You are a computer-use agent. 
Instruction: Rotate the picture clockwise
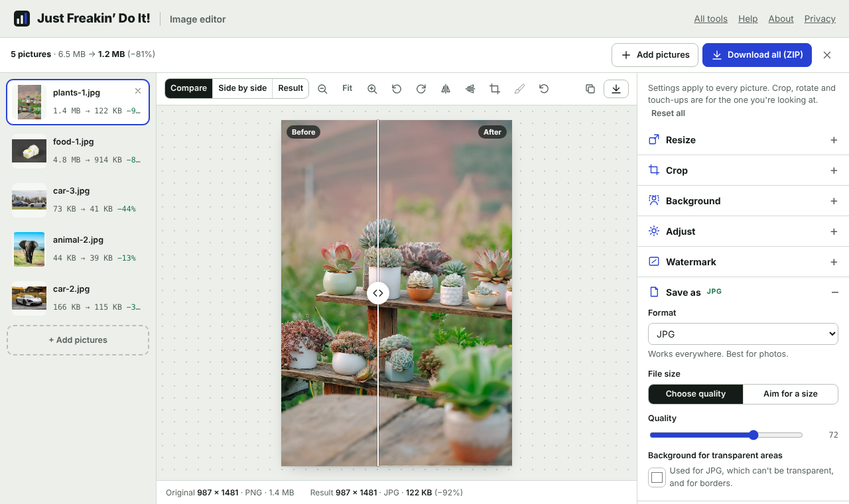[x=421, y=89]
